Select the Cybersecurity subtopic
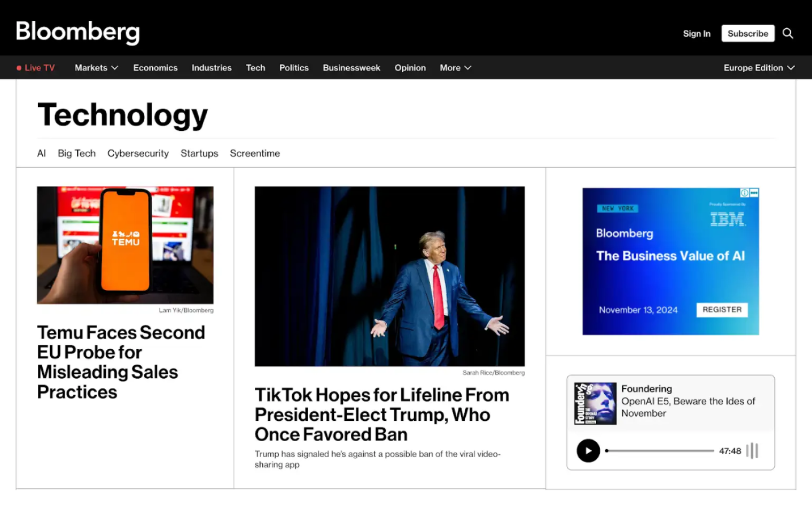The image size is (812, 517). (x=138, y=153)
